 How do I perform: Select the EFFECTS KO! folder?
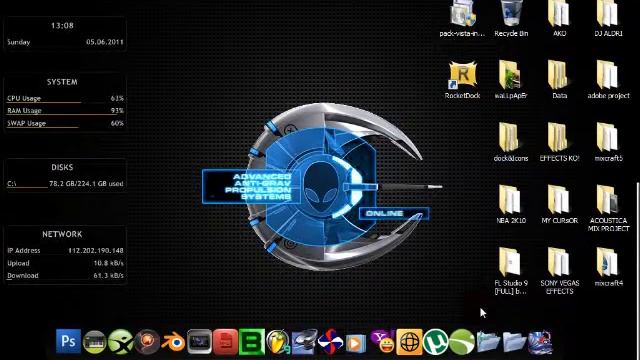559,142
